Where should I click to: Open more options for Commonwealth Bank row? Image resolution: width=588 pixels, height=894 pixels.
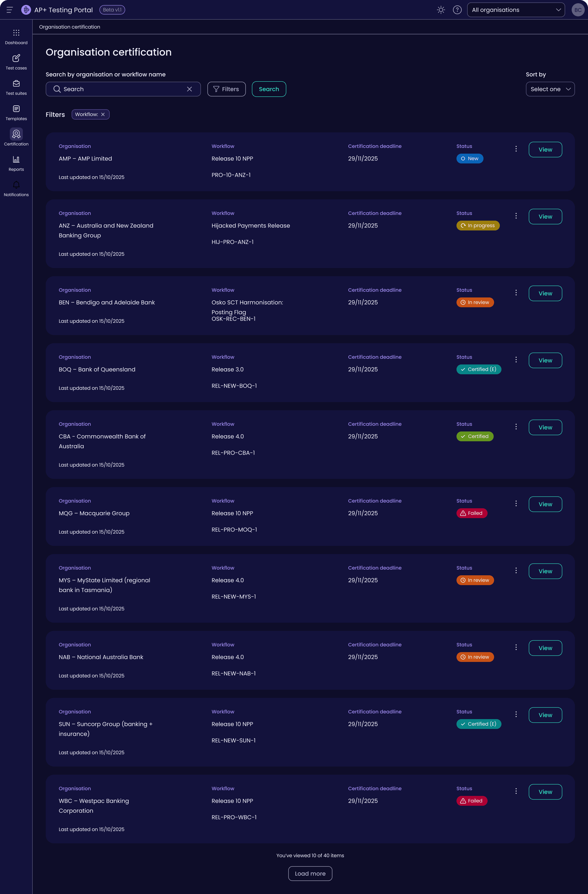[516, 427]
